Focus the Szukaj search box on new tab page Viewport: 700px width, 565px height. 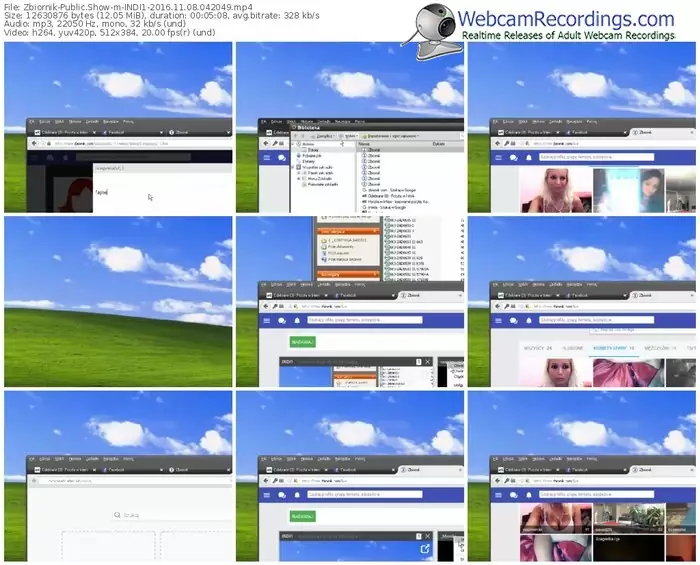coord(172,515)
